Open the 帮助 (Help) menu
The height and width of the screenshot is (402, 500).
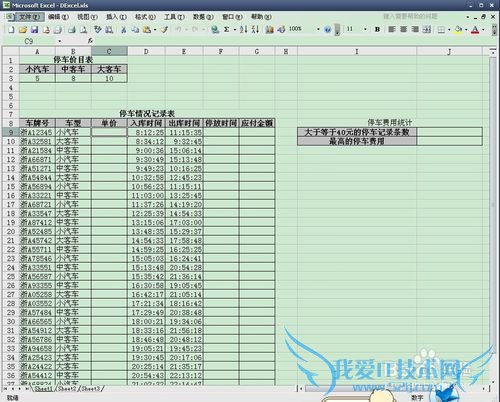261,17
